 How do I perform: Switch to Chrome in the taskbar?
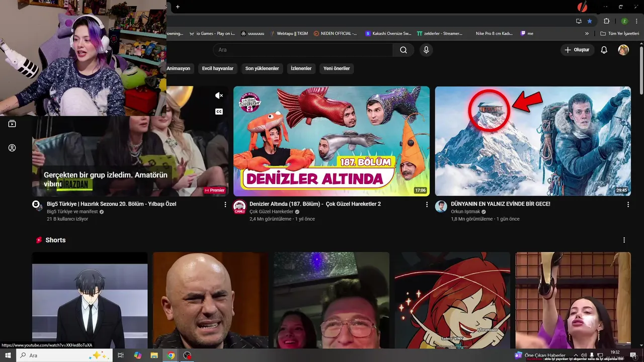click(x=171, y=355)
